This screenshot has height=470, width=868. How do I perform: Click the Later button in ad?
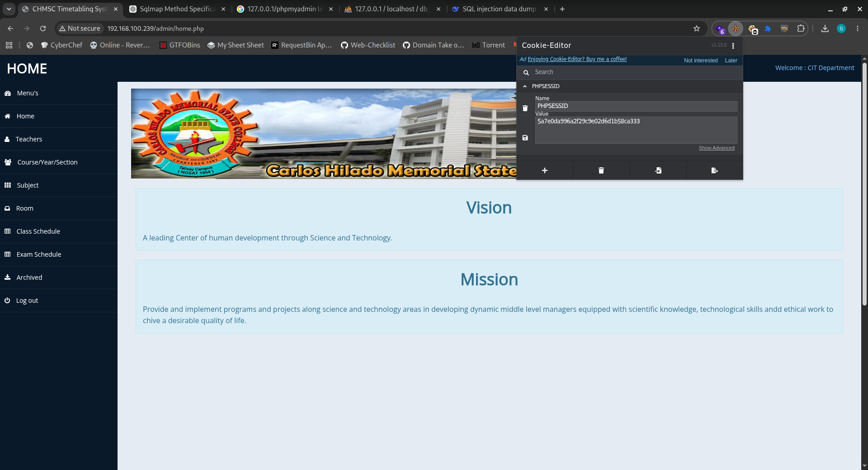731,61
